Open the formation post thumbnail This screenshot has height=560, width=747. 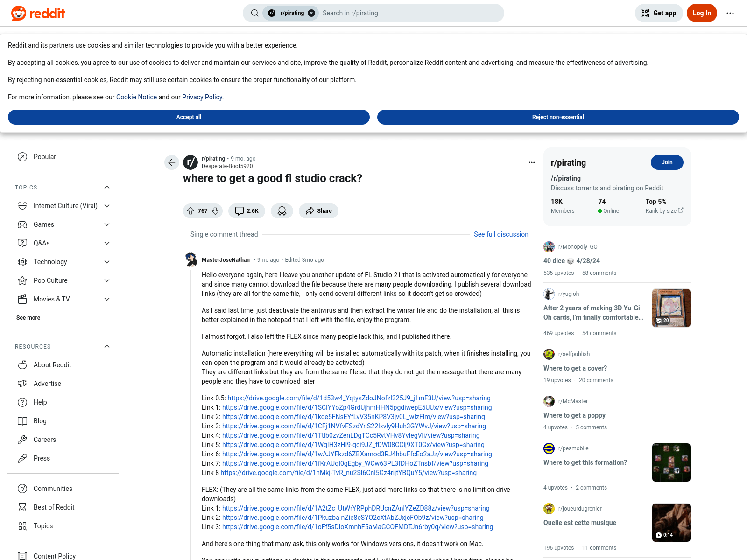point(671,462)
